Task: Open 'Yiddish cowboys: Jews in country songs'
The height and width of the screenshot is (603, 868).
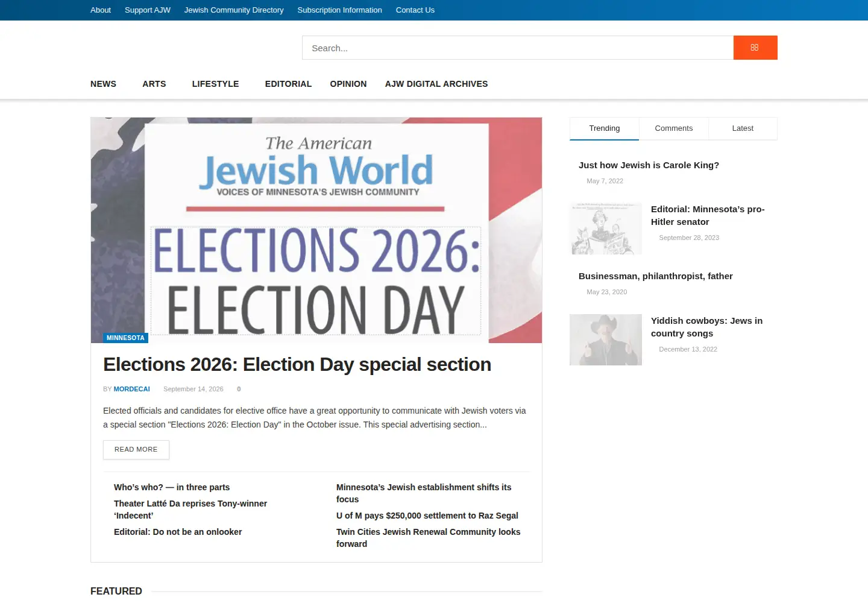Action: [x=706, y=327]
